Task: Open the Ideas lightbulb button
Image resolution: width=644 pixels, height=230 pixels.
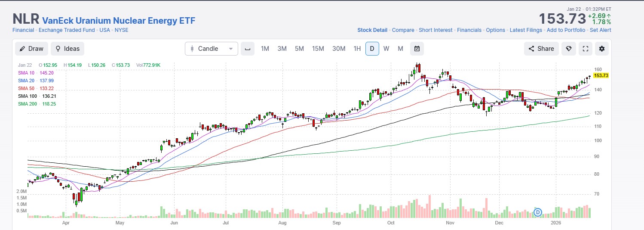Action: 67,49
